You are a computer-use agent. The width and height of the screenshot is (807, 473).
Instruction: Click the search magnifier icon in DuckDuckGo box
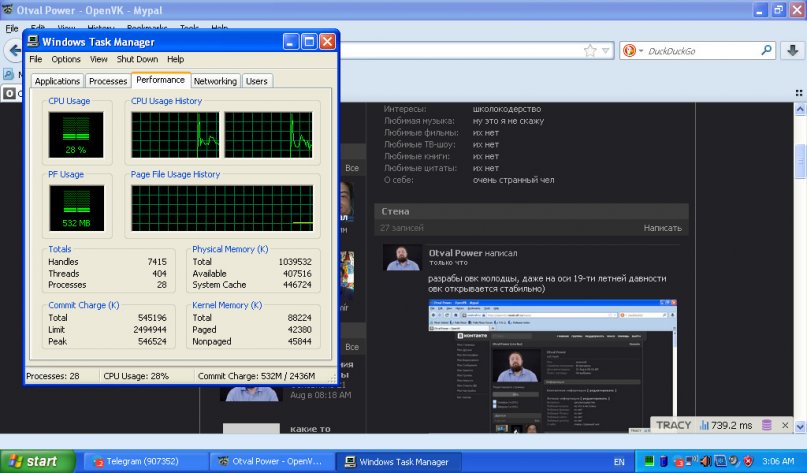click(x=767, y=50)
